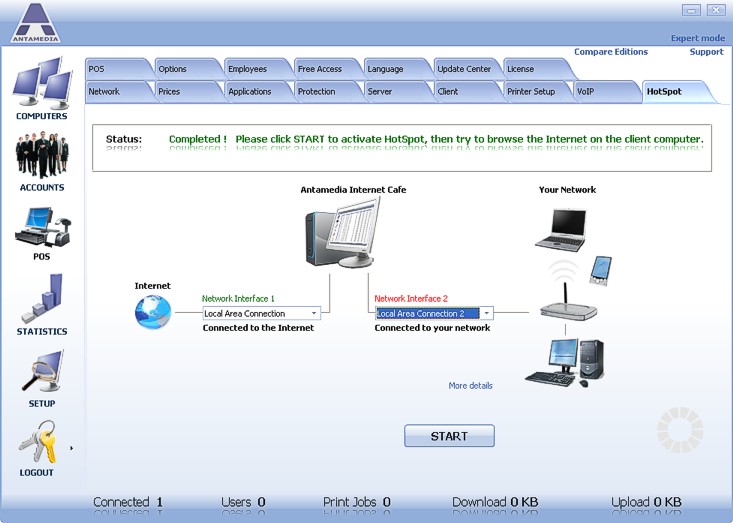Minimize the Antamedia window
Screen dimensions: 733x523
(691, 10)
